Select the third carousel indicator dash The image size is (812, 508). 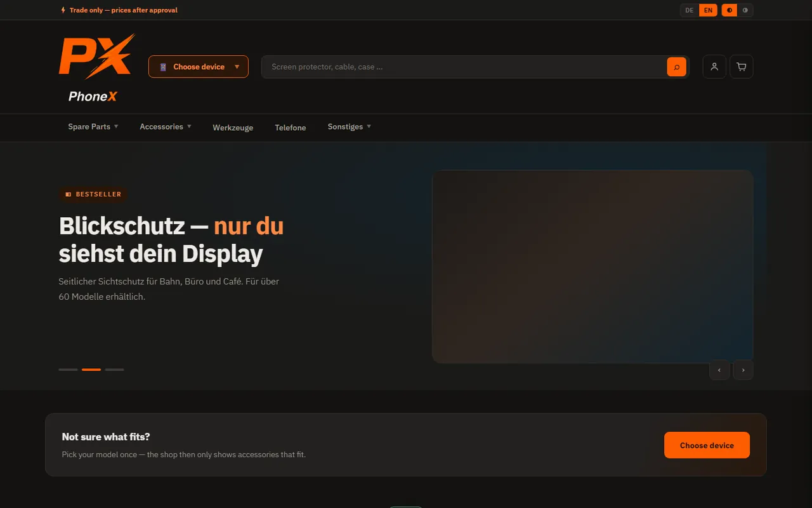[x=115, y=370]
